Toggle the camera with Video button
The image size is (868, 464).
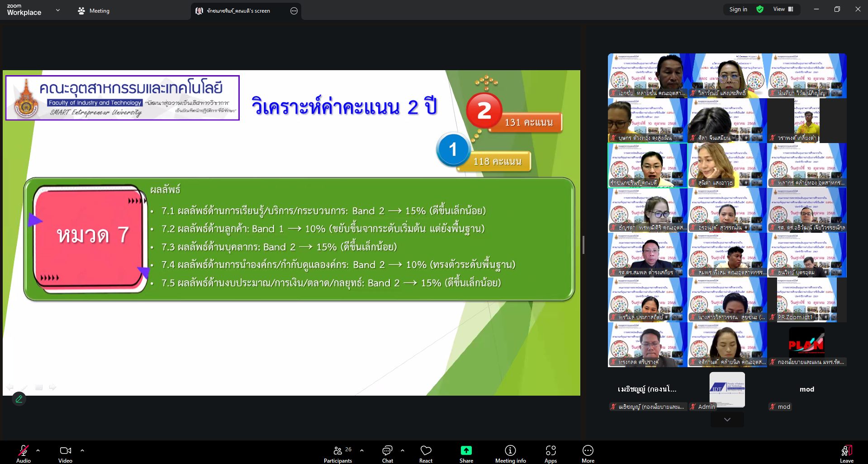click(65, 454)
